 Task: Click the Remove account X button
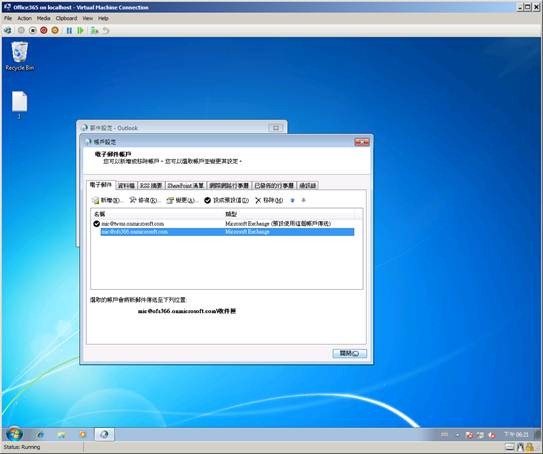pyautogui.click(x=269, y=200)
